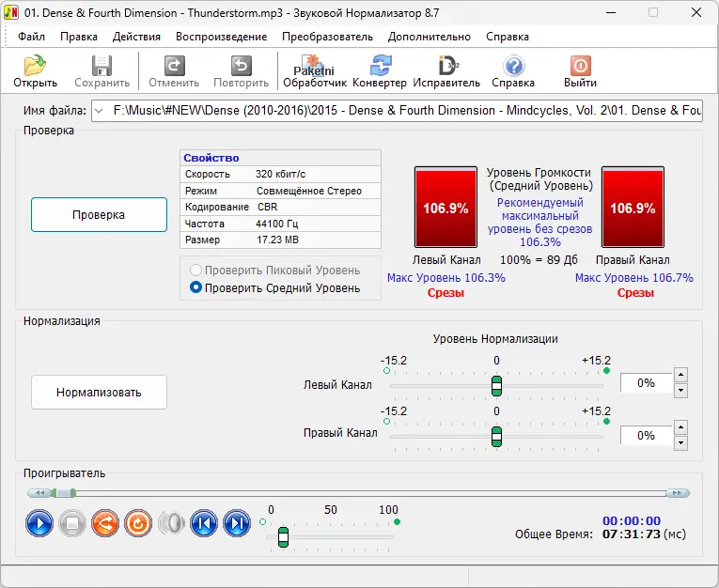Screen dimensions: 719x588
Task: Launch the Пакетный Обработчик batch processor
Action: click(x=315, y=71)
